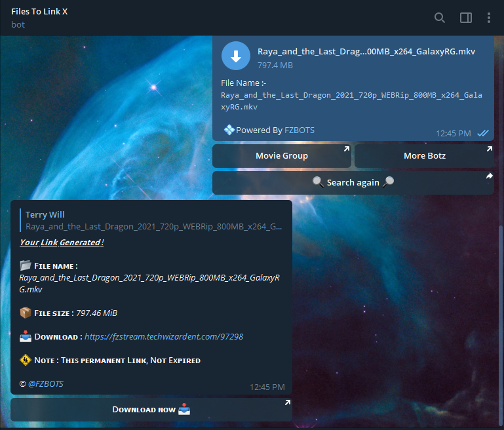Click the 12:45 PM timestamp on link message
The width and height of the screenshot is (504, 430).
(267, 387)
